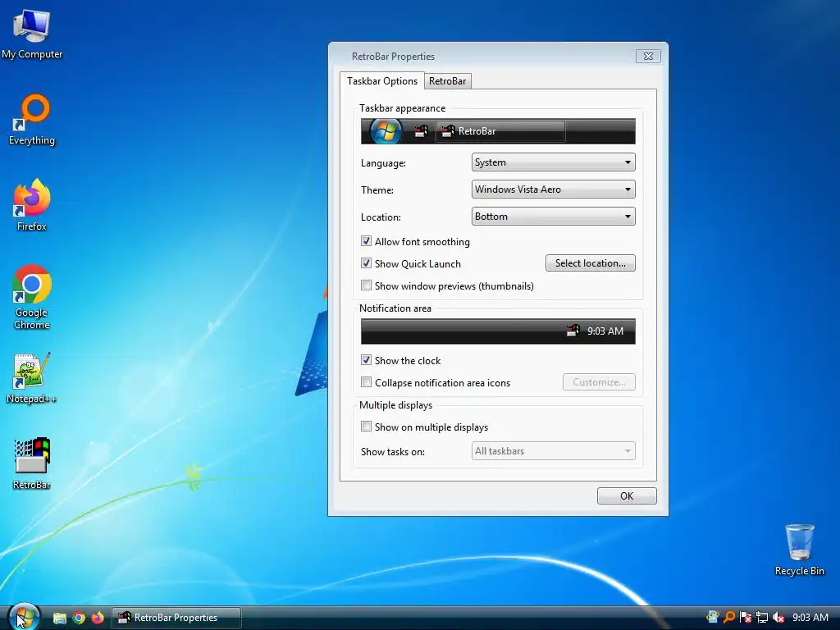Select the Taskbar Options tab

pyautogui.click(x=382, y=81)
